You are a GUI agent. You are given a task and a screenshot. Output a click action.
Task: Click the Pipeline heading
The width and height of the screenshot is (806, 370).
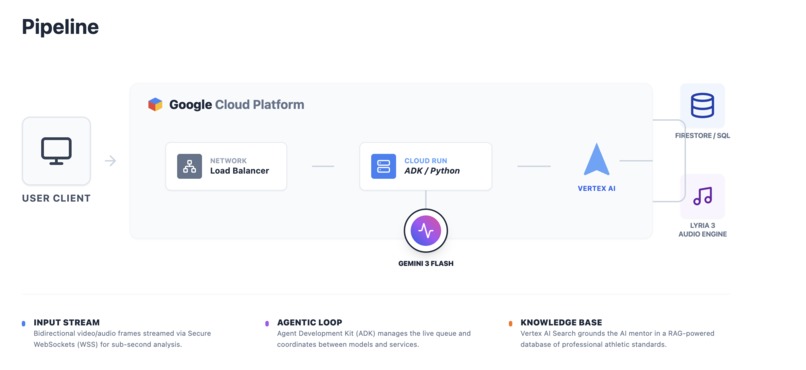60,27
